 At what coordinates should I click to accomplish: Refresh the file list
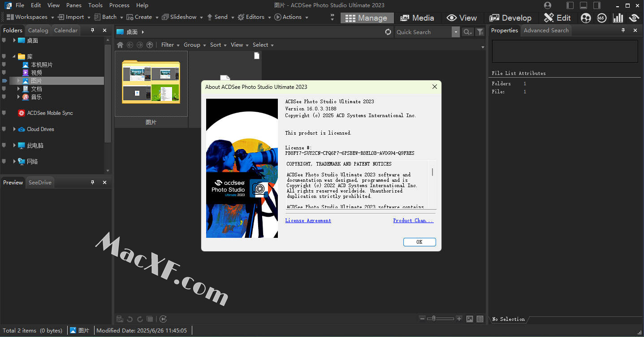point(388,32)
